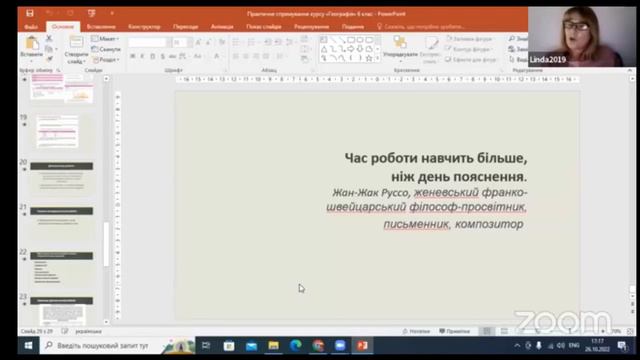Click the PowerPoint icon on taskbar
Image resolution: width=640 pixels, height=360 pixels.
pos(362,346)
